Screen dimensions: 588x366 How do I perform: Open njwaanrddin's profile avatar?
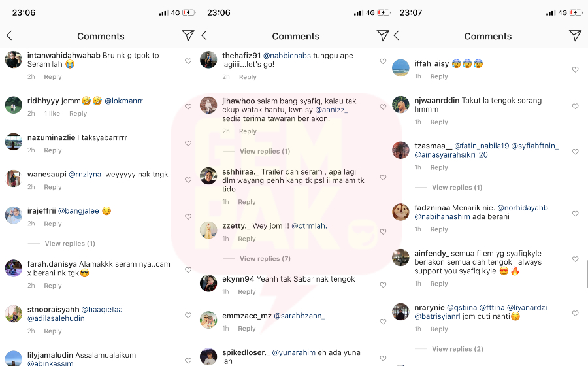(x=400, y=105)
